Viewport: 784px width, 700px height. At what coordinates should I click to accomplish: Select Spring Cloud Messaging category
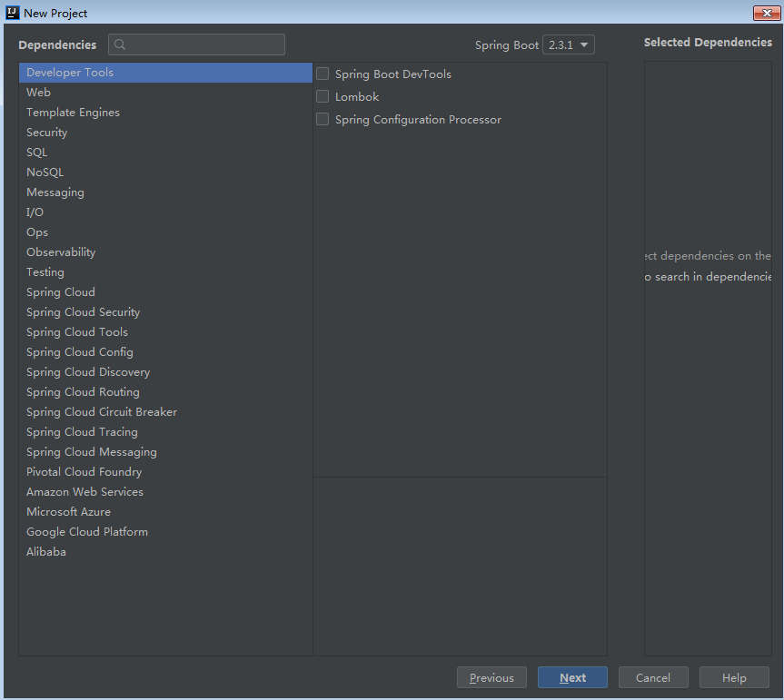pyautogui.click(x=165, y=452)
